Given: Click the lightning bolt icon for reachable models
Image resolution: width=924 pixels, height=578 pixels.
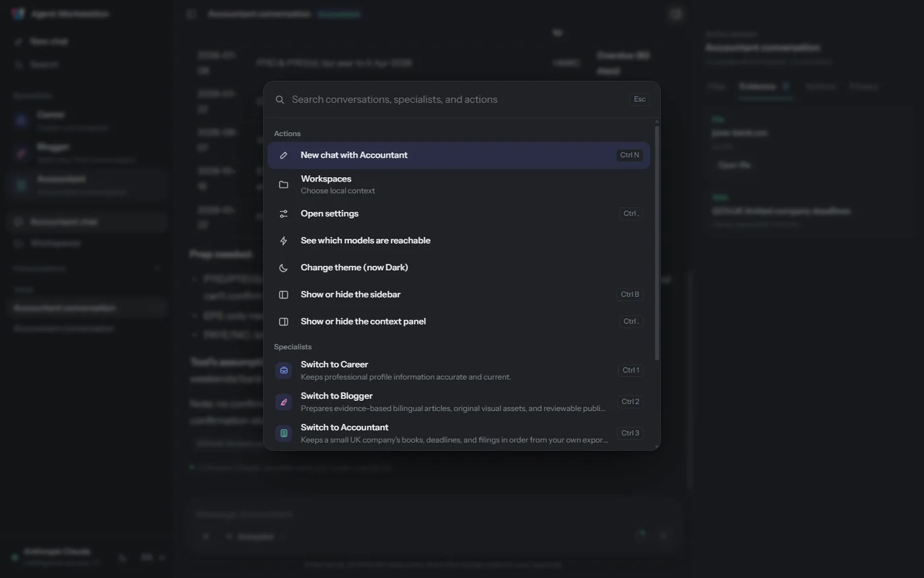Looking at the screenshot, I should 284,240.
